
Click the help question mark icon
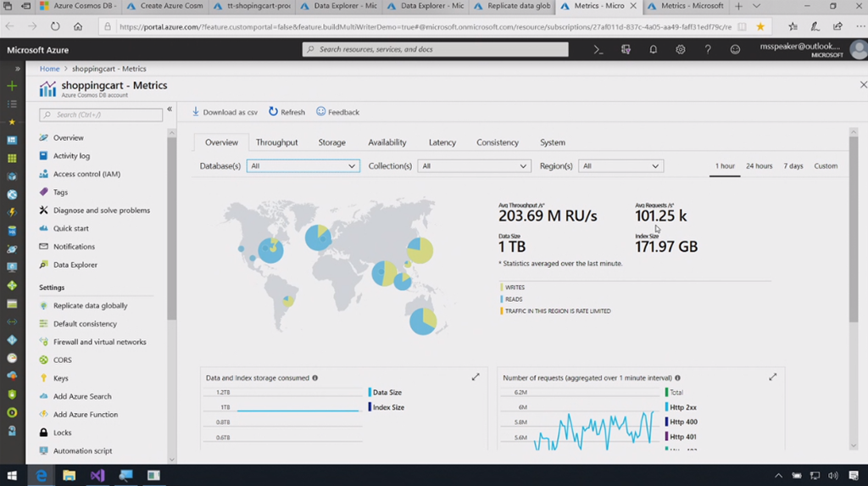coord(708,50)
